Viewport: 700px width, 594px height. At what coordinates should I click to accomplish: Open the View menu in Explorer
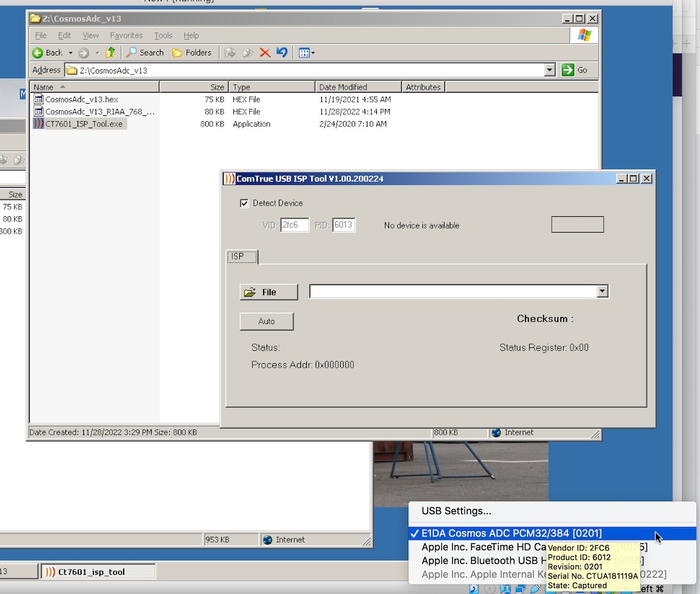pyautogui.click(x=90, y=36)
